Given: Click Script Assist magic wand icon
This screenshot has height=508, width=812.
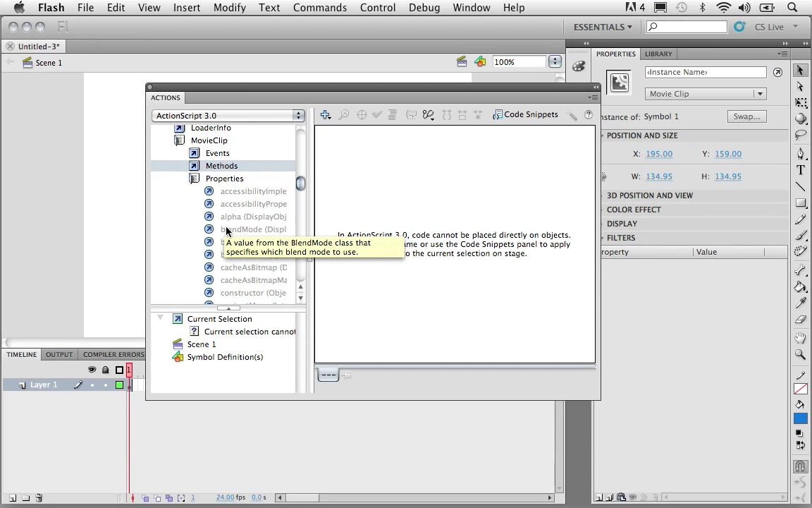Looking at the screenshot, I should (572, 114).
